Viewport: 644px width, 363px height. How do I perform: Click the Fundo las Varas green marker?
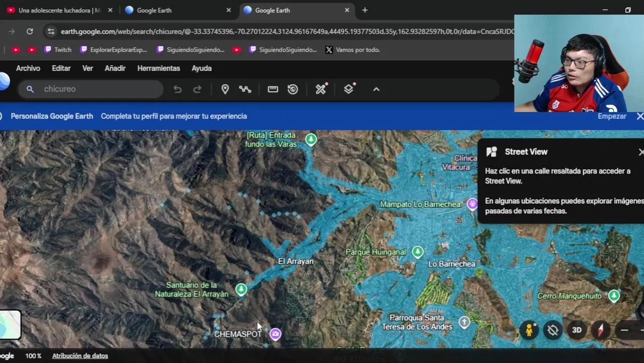click(x=311, y=139)
